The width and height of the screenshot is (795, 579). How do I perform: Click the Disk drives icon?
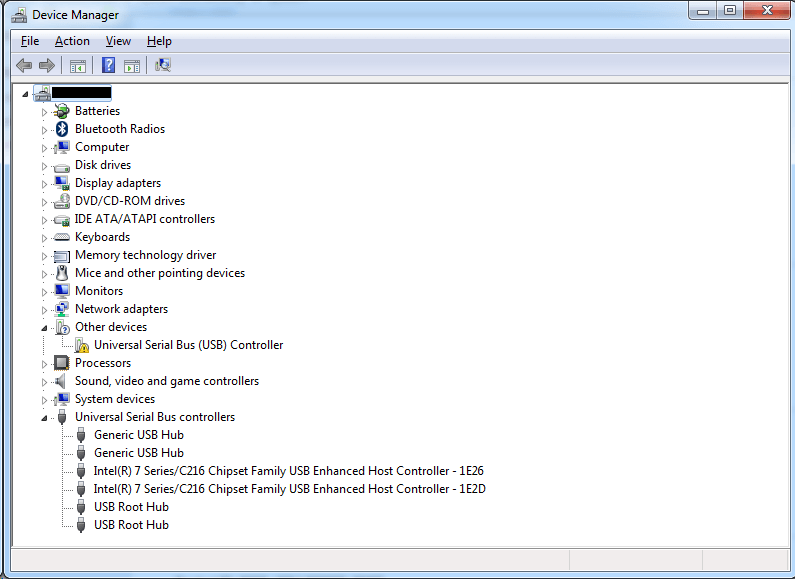point(62,166)
